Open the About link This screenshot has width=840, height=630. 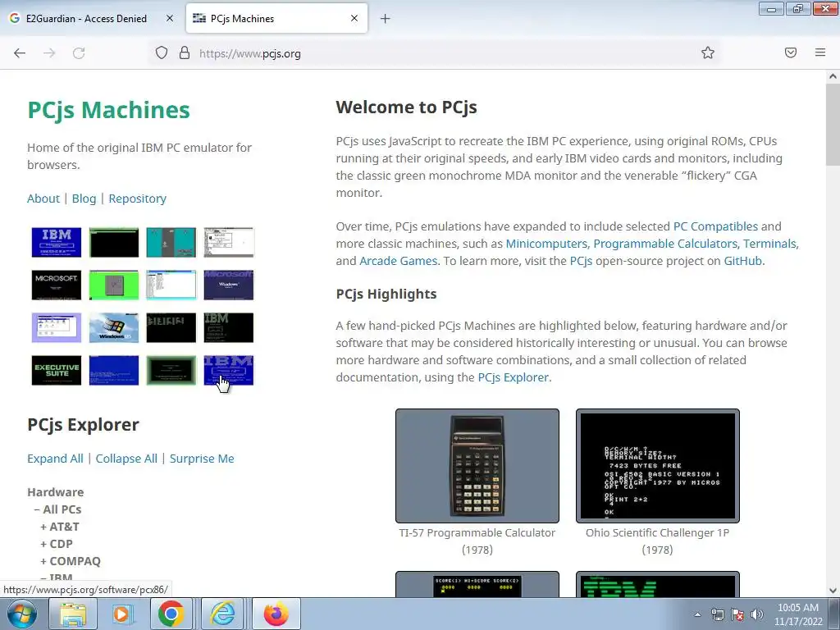click(x=43, y=199)
